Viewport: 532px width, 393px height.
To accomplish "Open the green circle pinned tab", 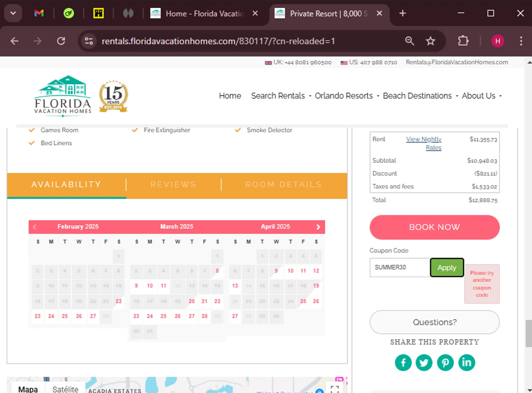I will 69,13.
